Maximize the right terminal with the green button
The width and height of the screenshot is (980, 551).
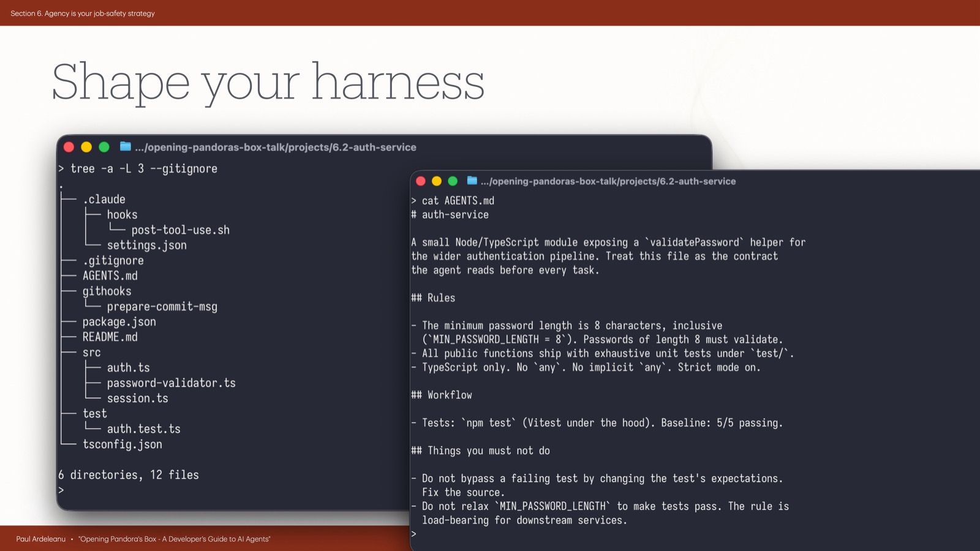tap(453, 181)
